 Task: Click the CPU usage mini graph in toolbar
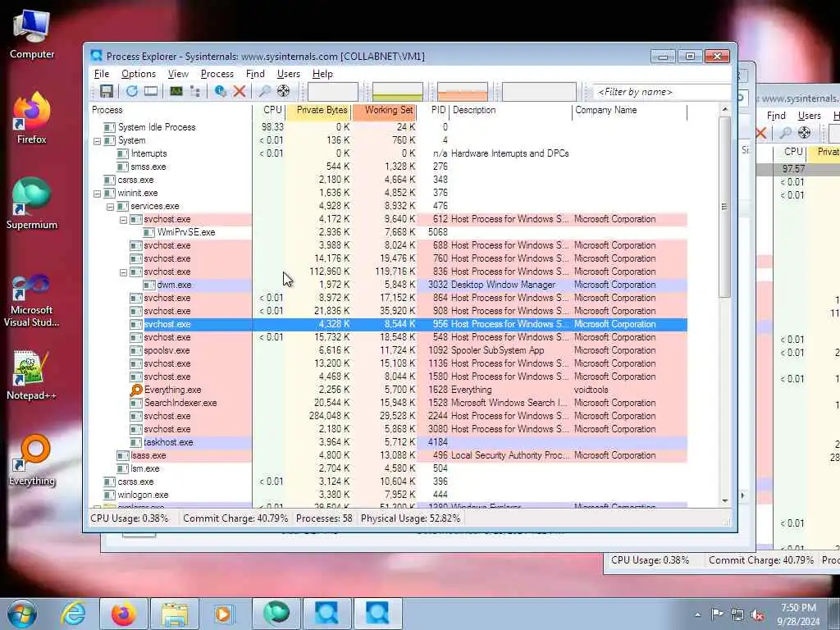(333, 92)
